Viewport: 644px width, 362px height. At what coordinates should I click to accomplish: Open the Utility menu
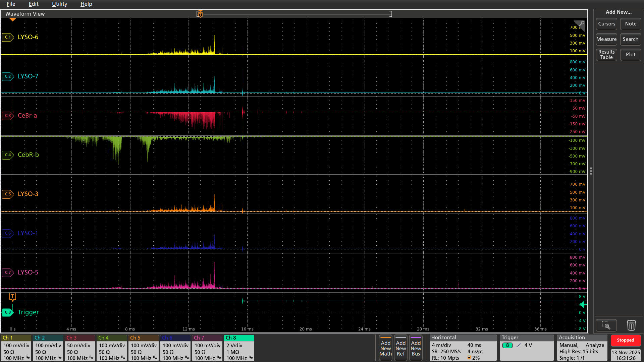(59, 4)
